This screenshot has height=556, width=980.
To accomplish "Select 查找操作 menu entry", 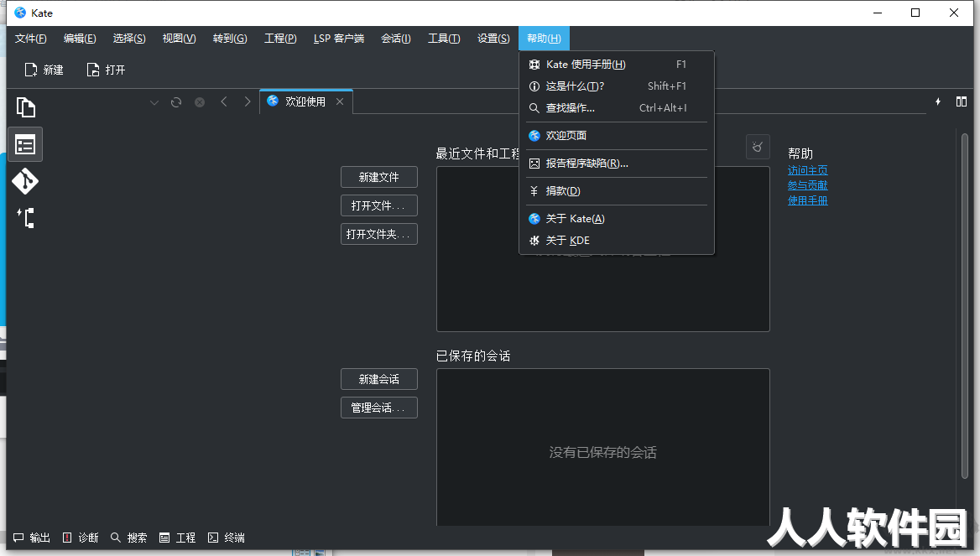I will pyautogui.click(x=616, y=108).
